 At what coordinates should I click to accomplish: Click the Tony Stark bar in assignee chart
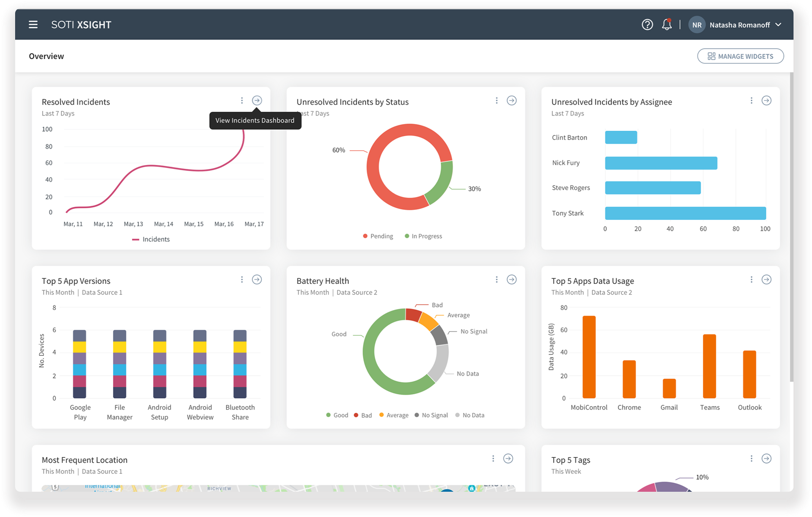tap(685, 213)
